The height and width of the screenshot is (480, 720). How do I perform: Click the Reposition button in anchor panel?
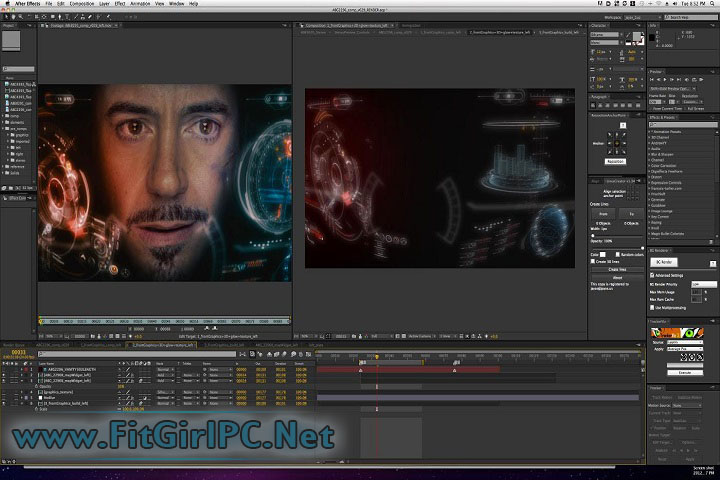pos(616,161)
